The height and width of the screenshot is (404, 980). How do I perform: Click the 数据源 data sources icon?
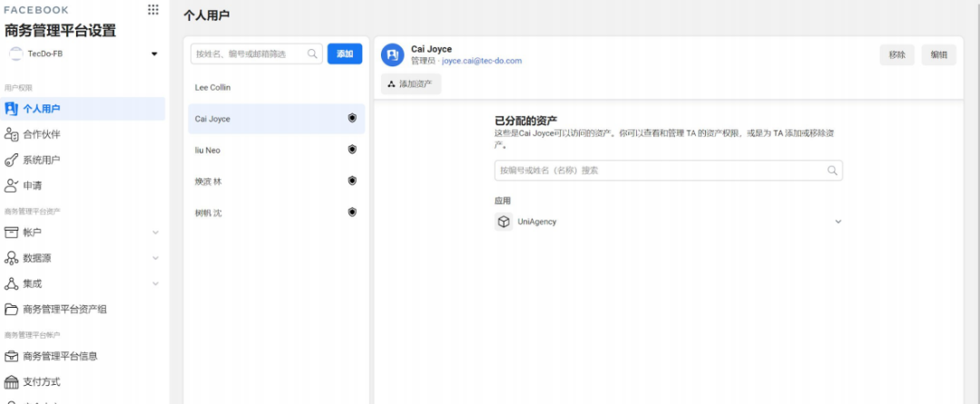pyautogui.click(x=11, y=258)
